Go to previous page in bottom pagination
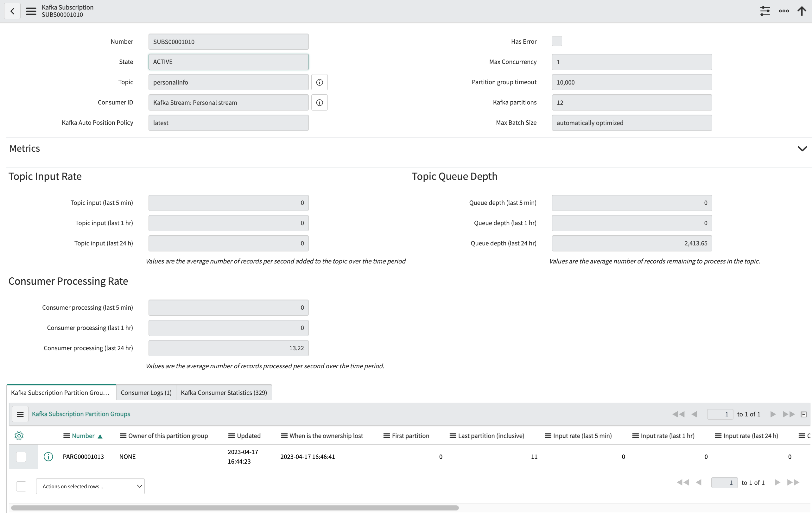Image resolution: width=812 pixels, height=513 pixels. [x=699, y=482]
